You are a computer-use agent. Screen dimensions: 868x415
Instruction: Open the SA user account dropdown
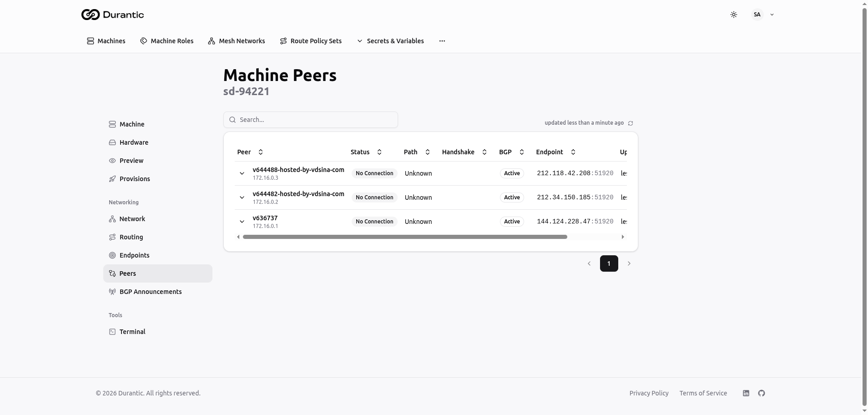point(762,15)
